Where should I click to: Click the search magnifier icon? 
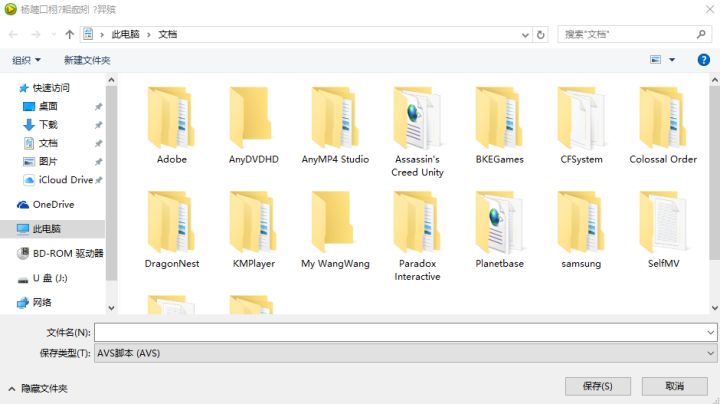point(701,34)
